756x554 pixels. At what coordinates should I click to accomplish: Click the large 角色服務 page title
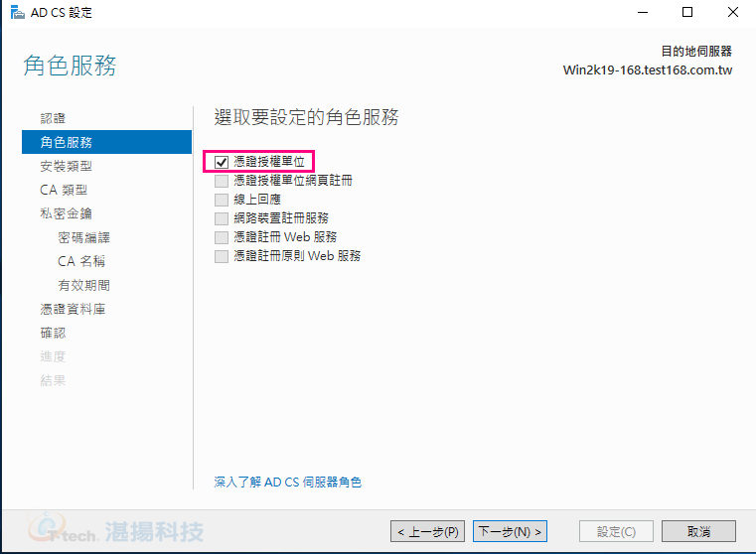(70, 66)
